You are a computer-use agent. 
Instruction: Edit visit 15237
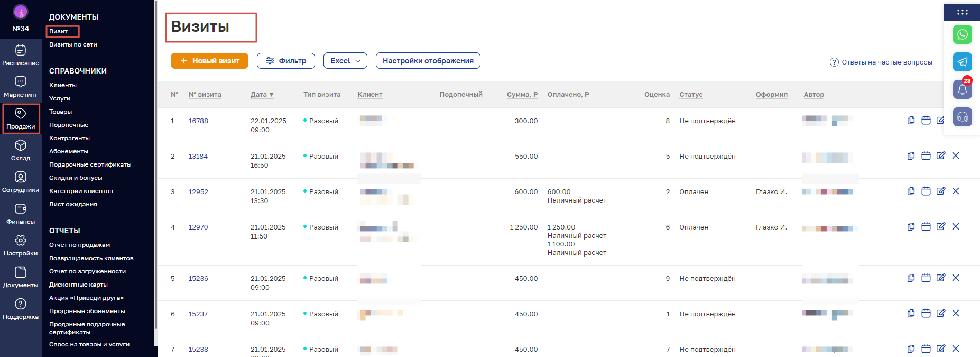[941, 314]
